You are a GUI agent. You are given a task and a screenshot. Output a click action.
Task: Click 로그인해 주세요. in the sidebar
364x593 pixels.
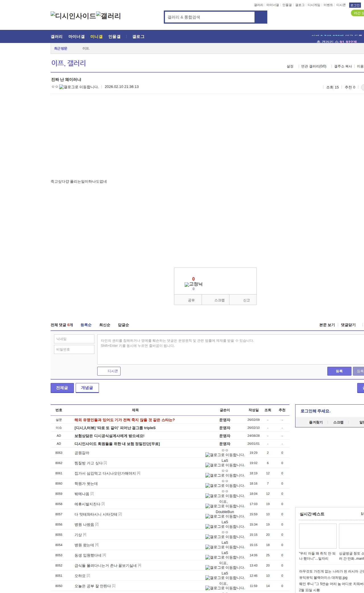click(316, 411)
